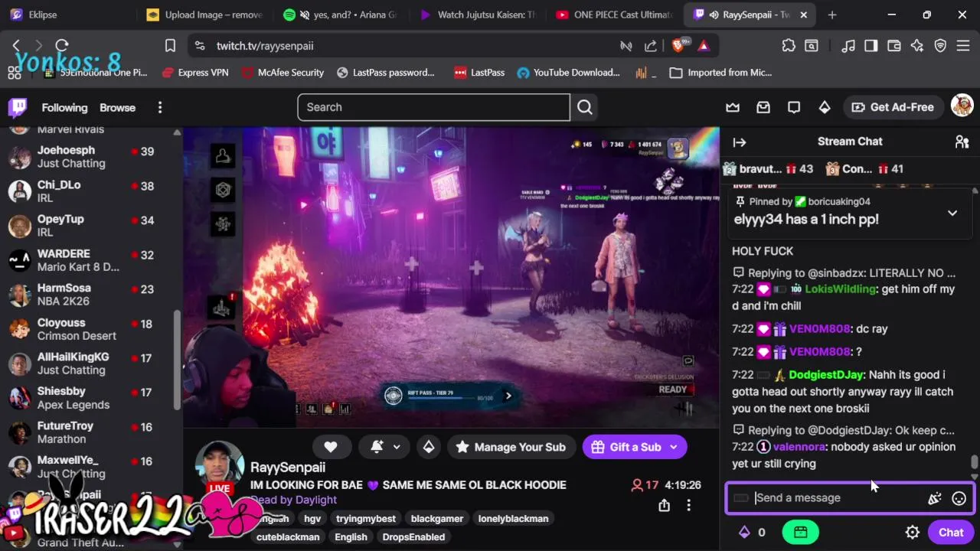Toggle stream notifications bell
Screen dimensions: 980x551
click(377, 447)
